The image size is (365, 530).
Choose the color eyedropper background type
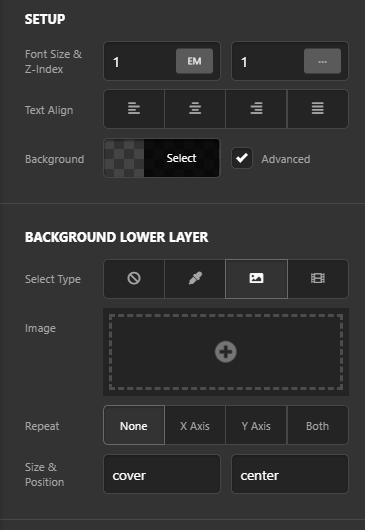pyautogui.click(x=195, y=279)
